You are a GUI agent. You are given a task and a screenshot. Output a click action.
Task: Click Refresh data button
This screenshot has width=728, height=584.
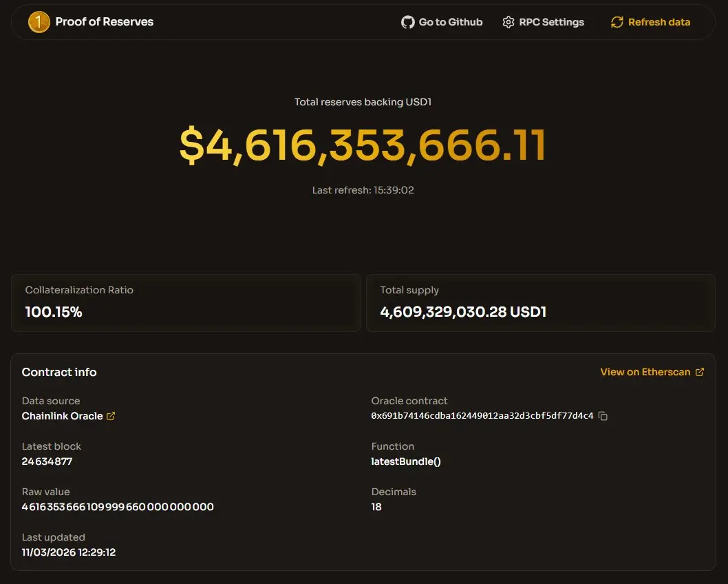coord(650,22)
